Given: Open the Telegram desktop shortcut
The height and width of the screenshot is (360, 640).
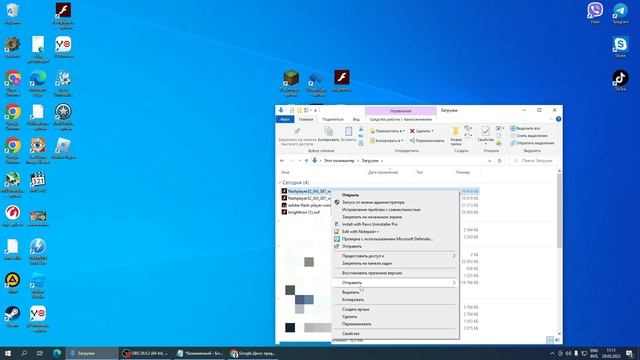Looking at the screenshot, I should 620,13.
